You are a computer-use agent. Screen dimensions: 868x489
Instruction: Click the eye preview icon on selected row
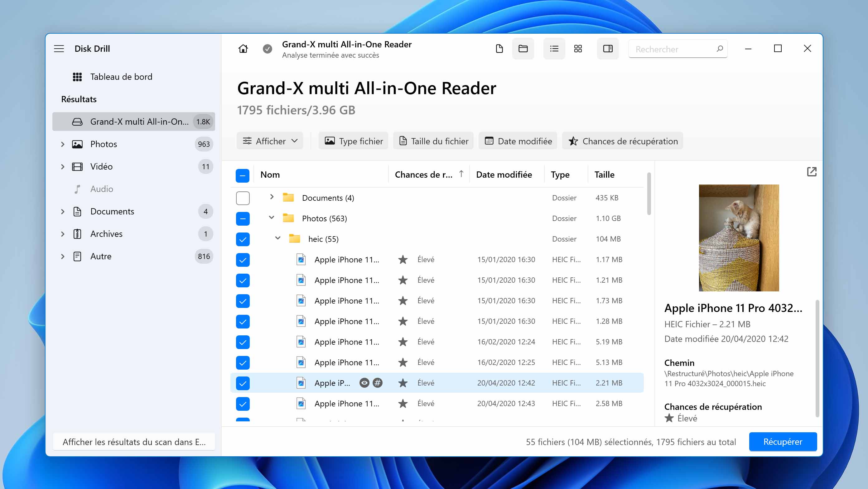pos(364,383)
